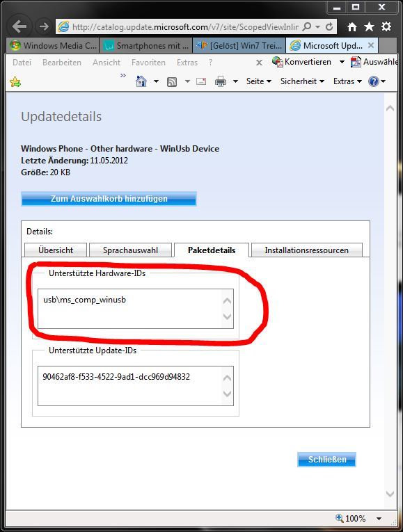Expand the Sicherheit dropdown menu
The width and height of the screenshot is (403, 532).
302,81
